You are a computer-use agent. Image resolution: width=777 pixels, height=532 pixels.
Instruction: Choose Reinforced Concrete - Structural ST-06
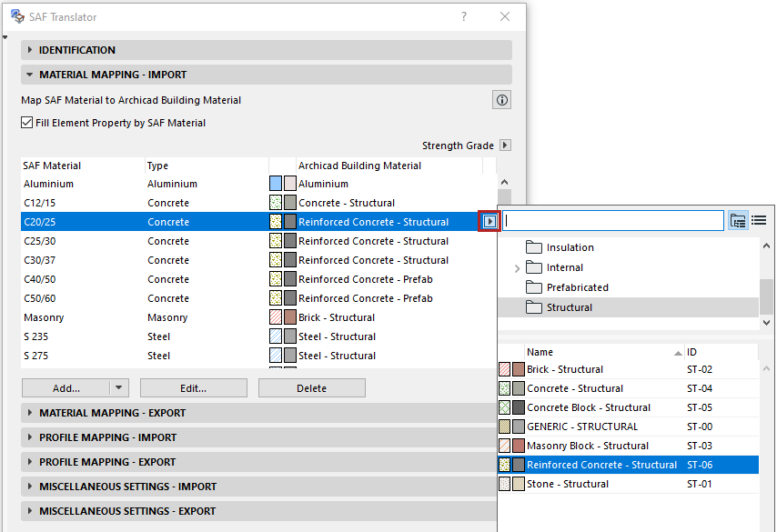tap(629, 465)
